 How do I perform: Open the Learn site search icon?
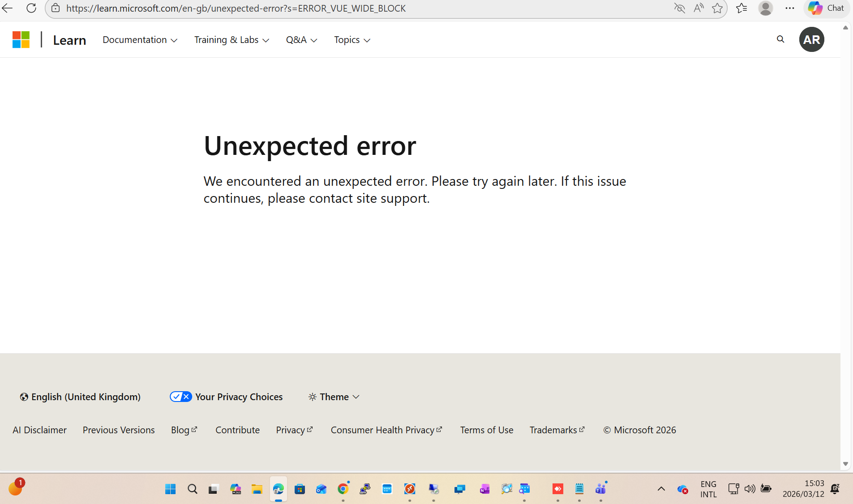[x=780, y=39]
